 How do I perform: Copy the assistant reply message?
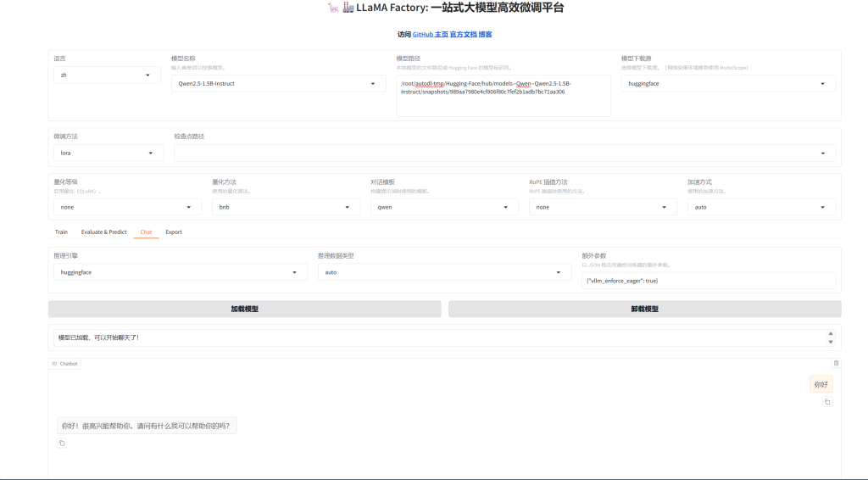point(62,443)
